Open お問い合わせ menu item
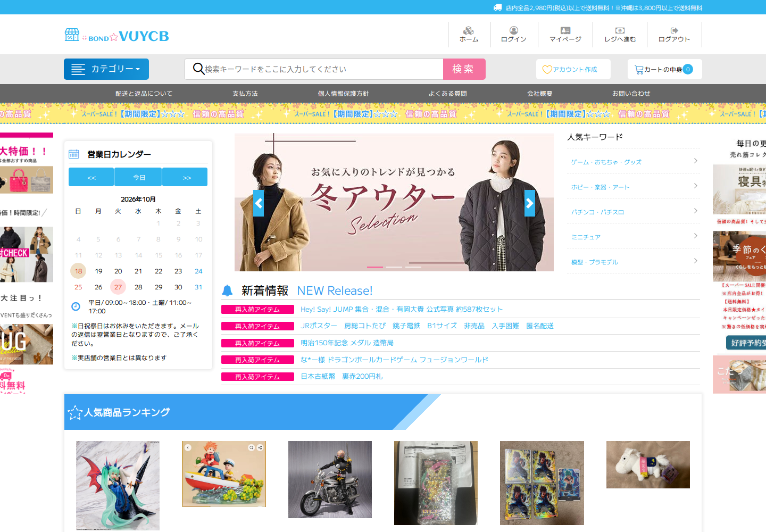 (631, 94)
